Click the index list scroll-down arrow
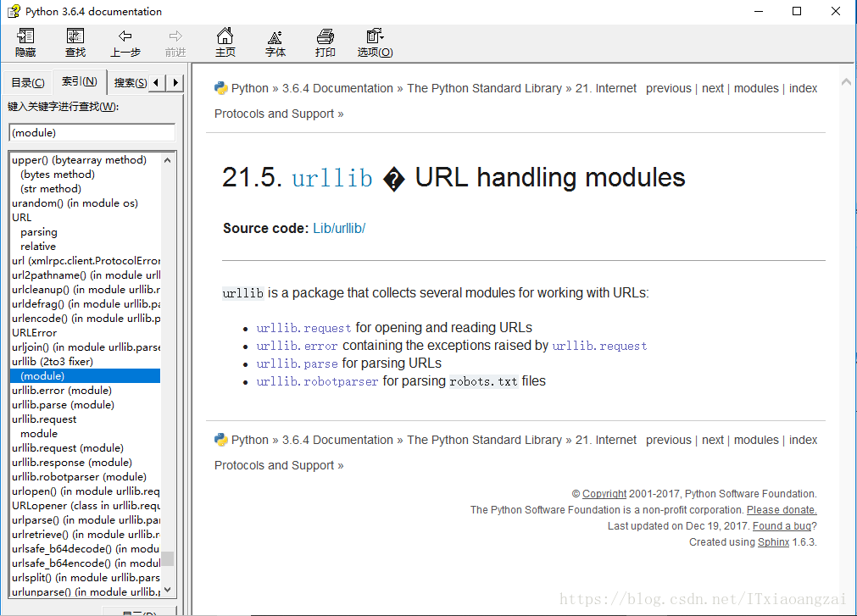Image resolution: width=857 pixels, height=616 pixels. point(167,591)
